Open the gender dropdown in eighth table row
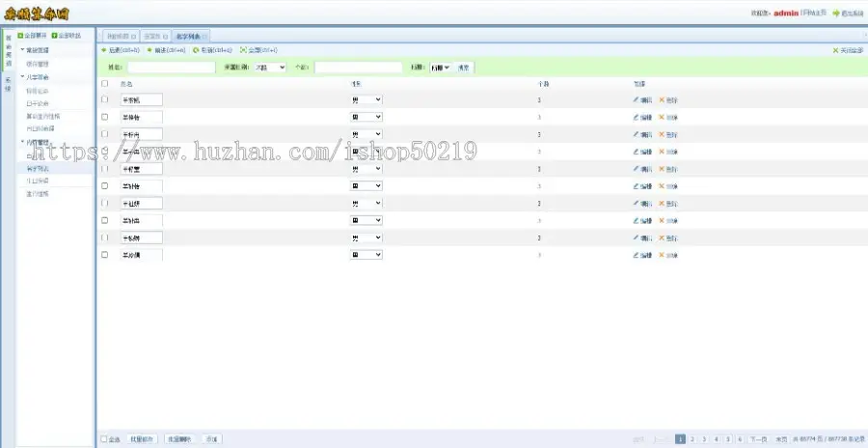The height and width of the screenshot is (448, 868). coord(366,220)
